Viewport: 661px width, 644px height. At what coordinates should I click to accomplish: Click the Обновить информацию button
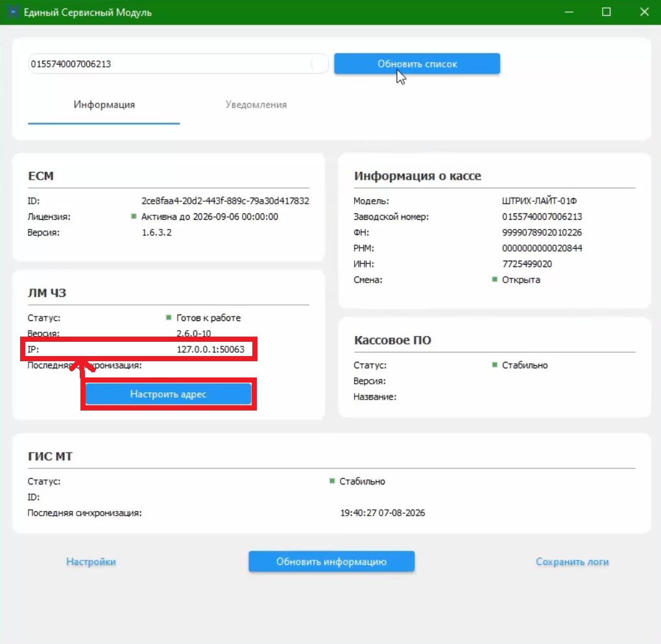[331, 562]
